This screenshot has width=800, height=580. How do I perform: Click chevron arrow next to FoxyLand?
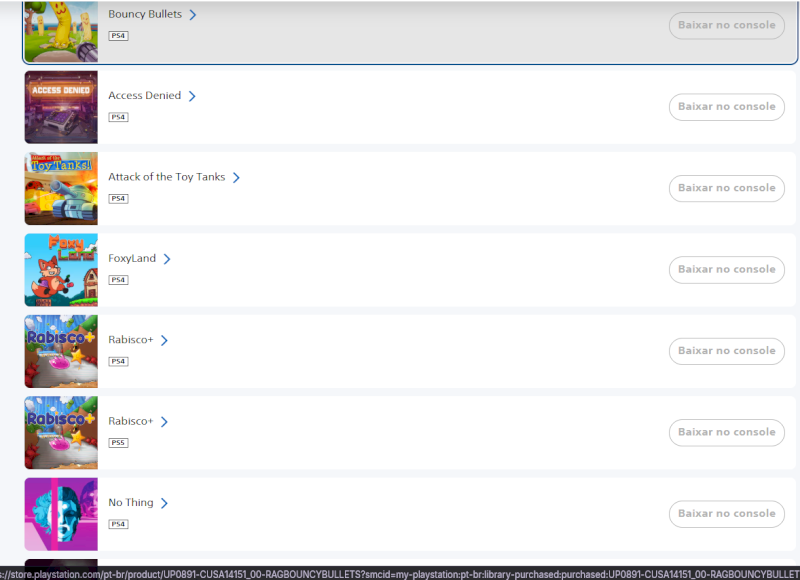pos(167,259)
